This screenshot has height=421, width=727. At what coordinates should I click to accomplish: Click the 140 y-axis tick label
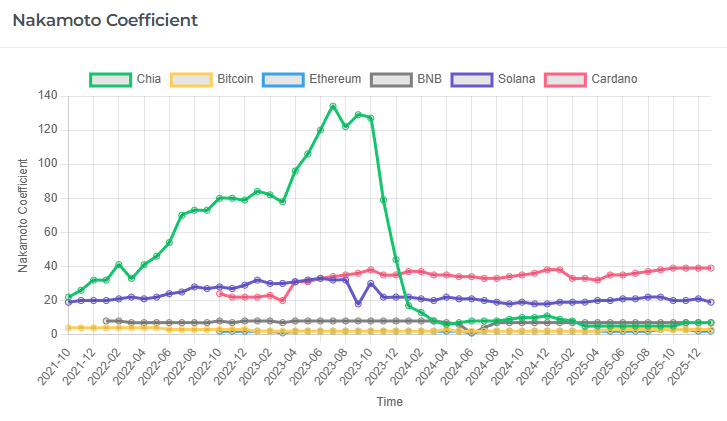tap(49, 96)
